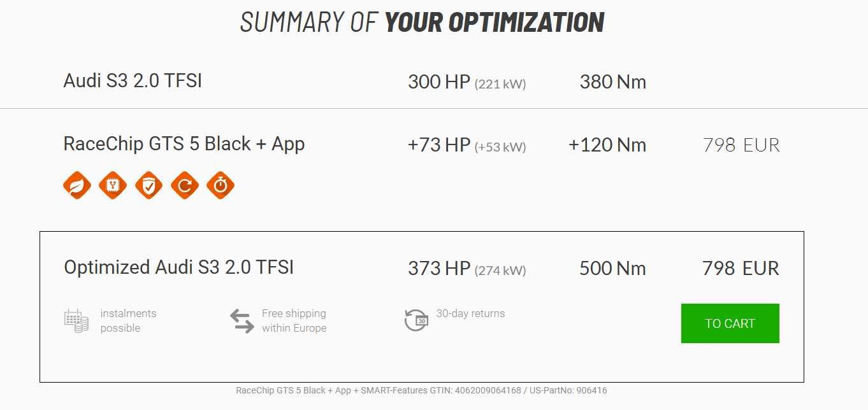Click the orange chip feature icon
Image resolution: width=868 pixels, height=410 pixels.
click(x=113, y=185)
